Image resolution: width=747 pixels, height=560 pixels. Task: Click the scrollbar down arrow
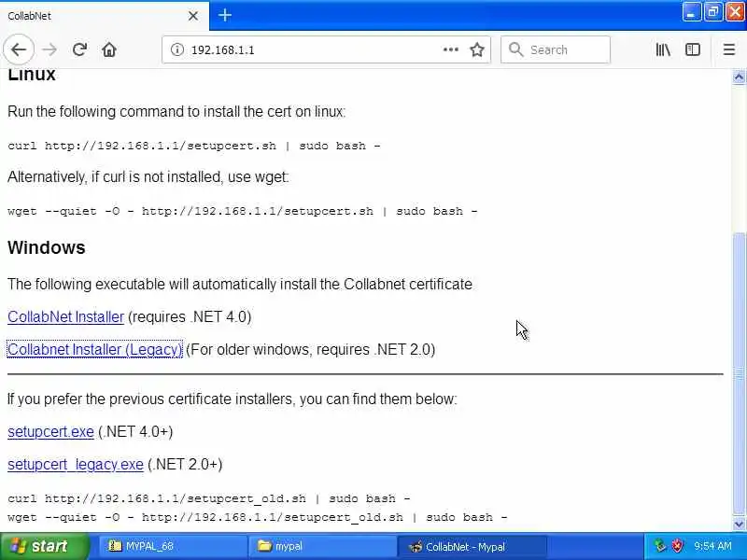pyautogui.click(x=739, y=525)
